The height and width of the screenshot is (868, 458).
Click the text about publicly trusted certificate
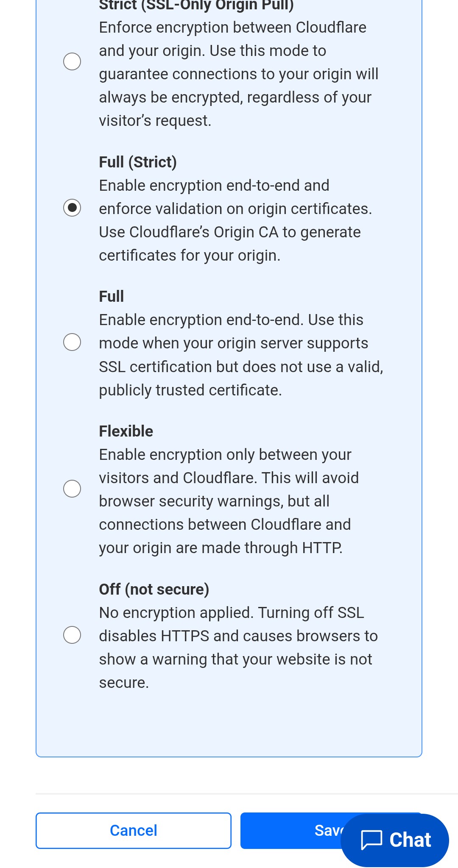coord(190,390)
